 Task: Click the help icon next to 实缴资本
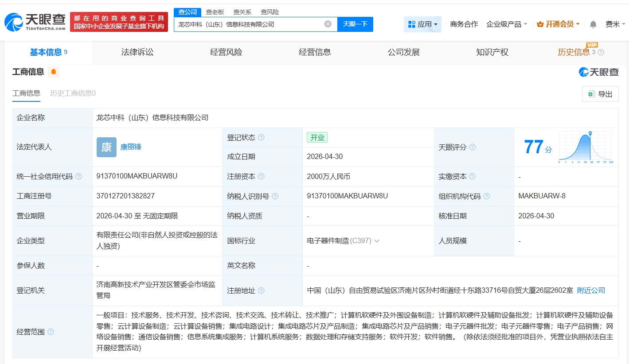click(x=473, y=176)
